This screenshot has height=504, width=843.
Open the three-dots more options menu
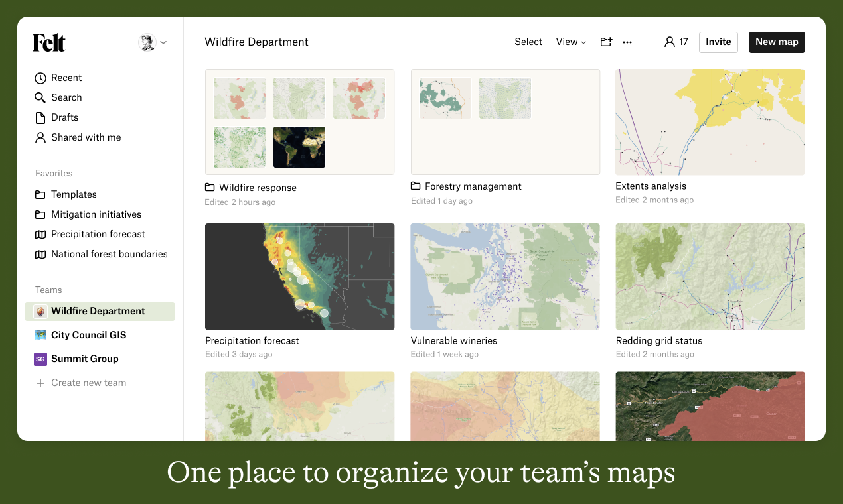coord(627,42)
